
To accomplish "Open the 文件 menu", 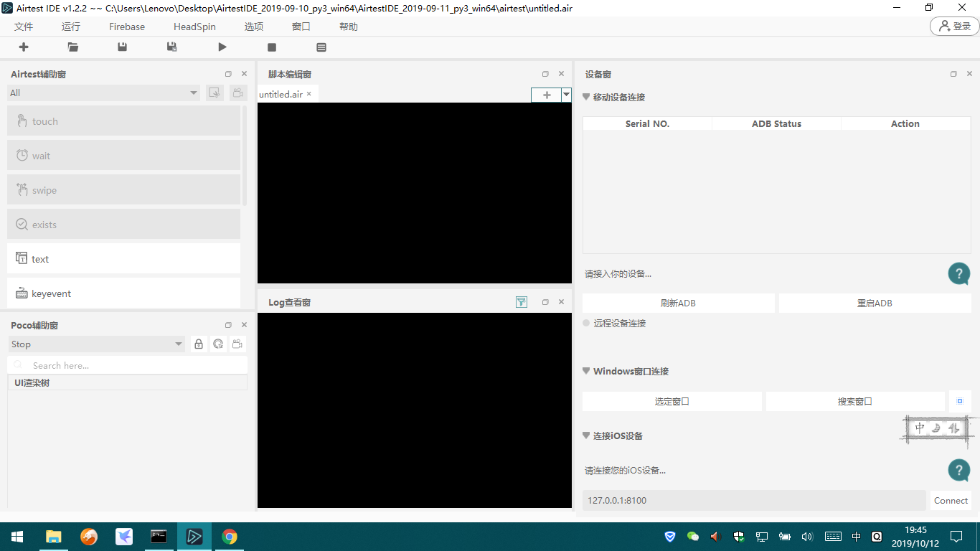I will [x=24, y=27].
